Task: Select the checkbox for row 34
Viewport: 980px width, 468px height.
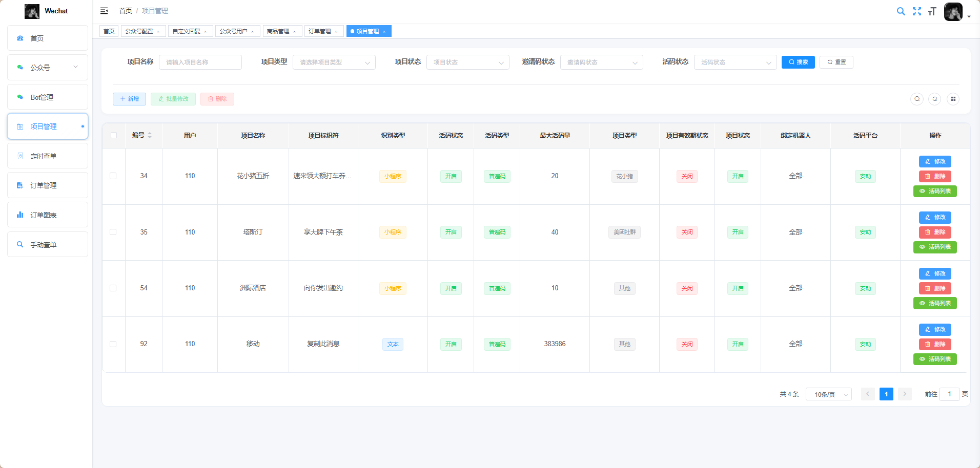Action: [x=113, y=176]
